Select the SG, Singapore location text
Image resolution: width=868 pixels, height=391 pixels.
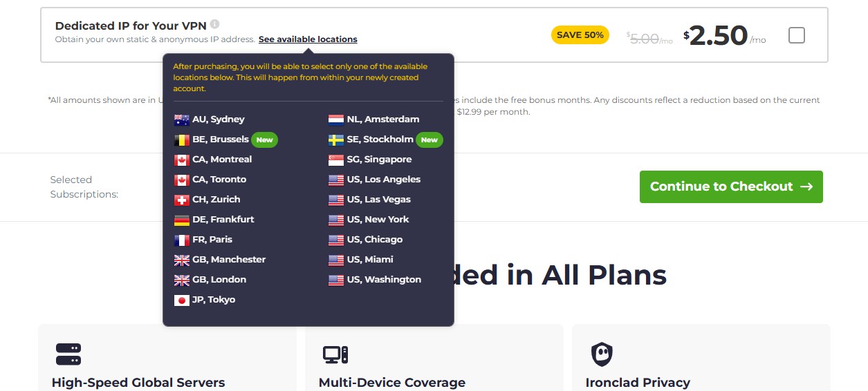(x=379, y=160)
